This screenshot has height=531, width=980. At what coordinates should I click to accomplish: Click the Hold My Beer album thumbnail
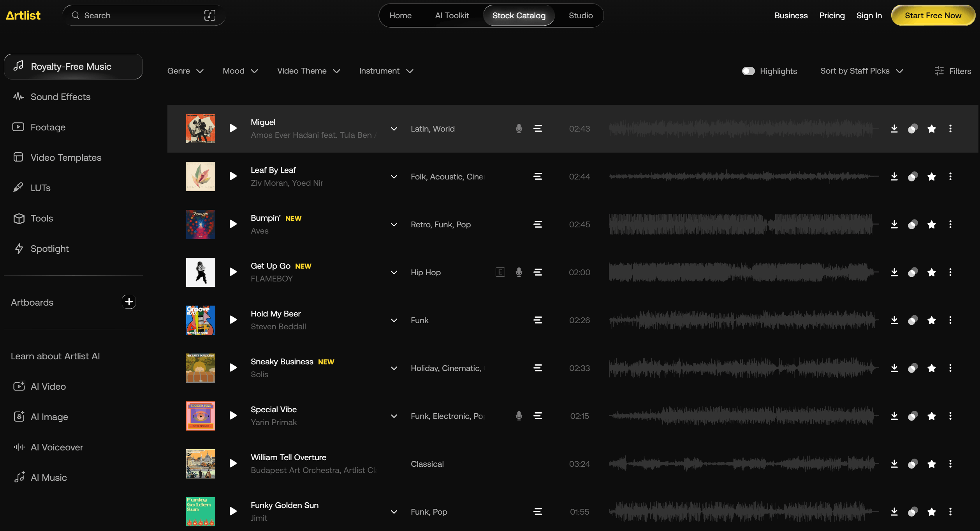[x=201, y=320]
